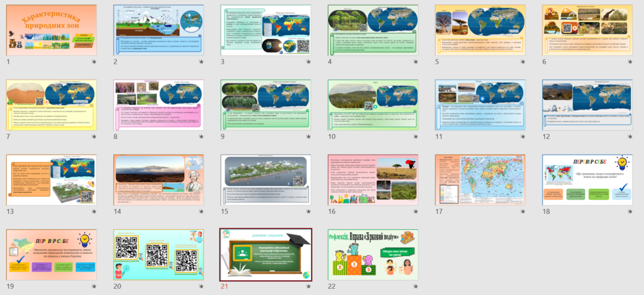Image resolution: width=644 pixels, height=295 pixels.
Task: Click the animation star icon under slide 6
Action: click(x=630, y=62)
